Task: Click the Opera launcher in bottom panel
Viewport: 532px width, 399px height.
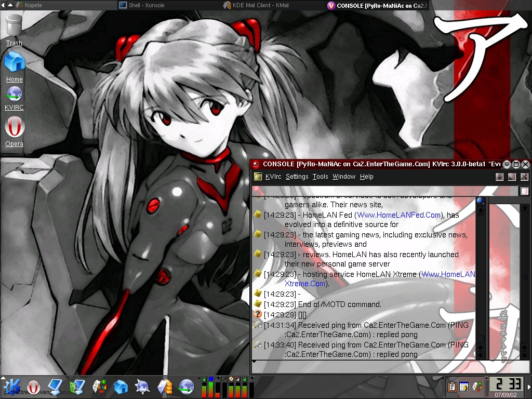Action: pyautogui.click(x=33, y=387)
